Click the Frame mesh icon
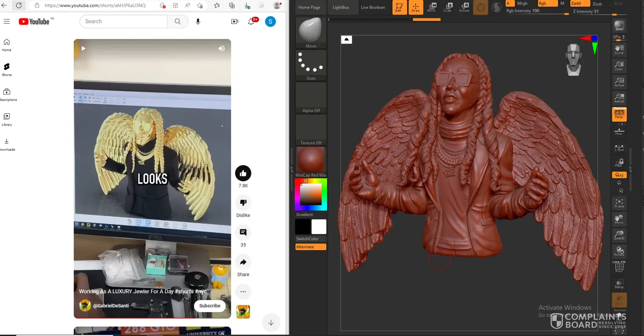 pos(619,203)
